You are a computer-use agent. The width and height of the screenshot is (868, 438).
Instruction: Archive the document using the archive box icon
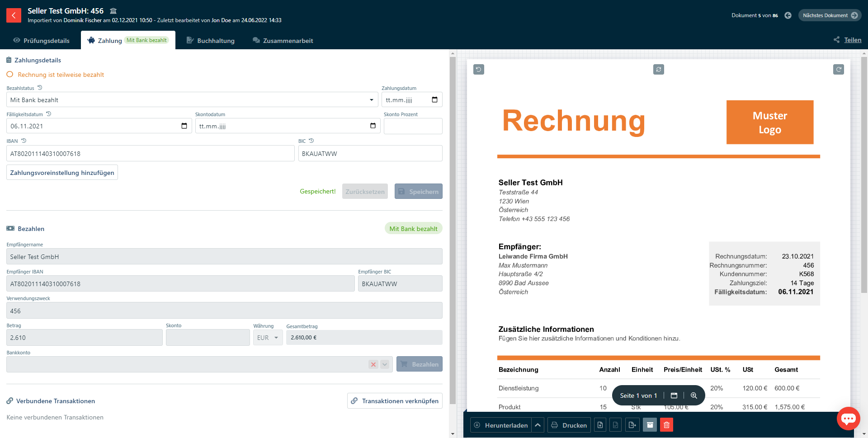click(650, 425)
